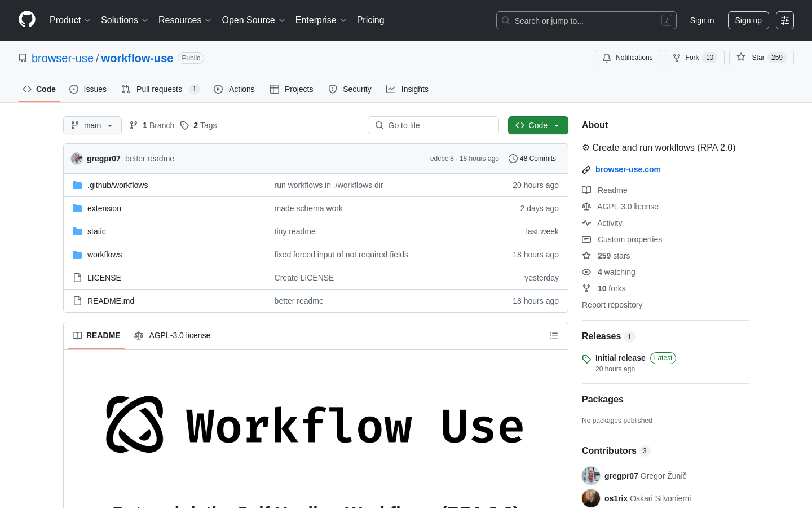Expand the green Code dropdown
Screen dimensions: 812x508
point(538,125)
